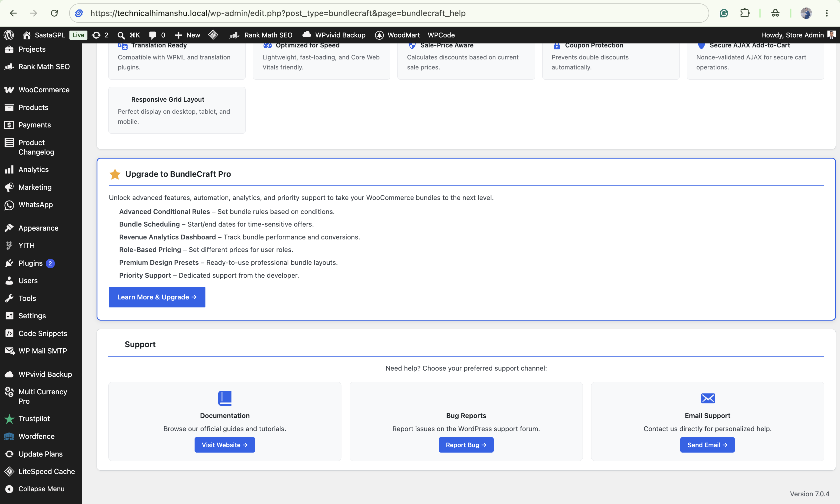Click the Version 7.0.4 footer text
This screenshot has width=840, height=504.
tap(809, 494)
